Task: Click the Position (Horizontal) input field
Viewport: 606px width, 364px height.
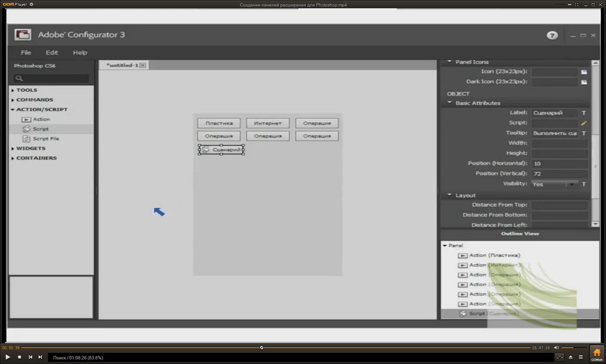Action: pyautogui.click(x=559, y=164)
